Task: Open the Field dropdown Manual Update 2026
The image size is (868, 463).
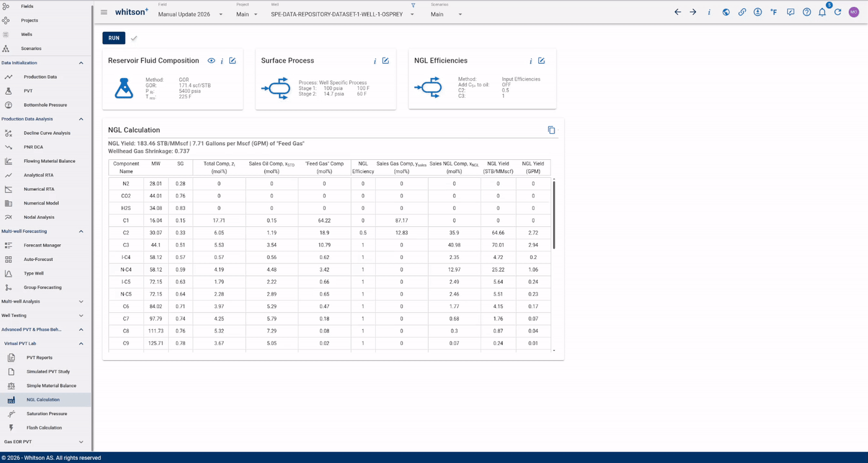Action: coord(190,14)
